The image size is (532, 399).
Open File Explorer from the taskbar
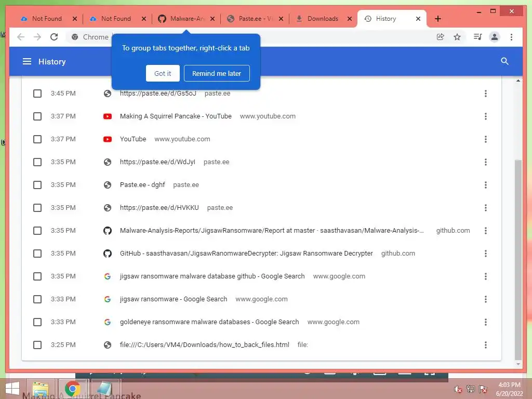coord(41,389)
